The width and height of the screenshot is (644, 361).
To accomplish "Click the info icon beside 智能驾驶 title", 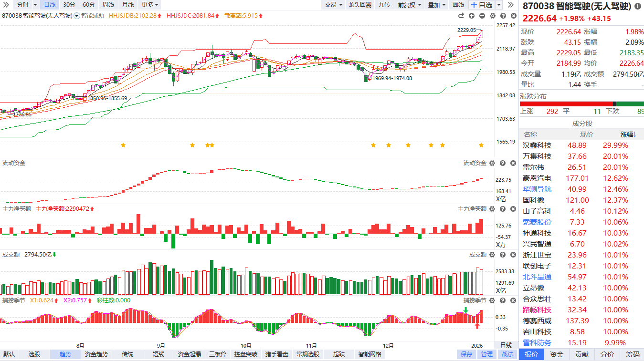I will coord(638,7).
